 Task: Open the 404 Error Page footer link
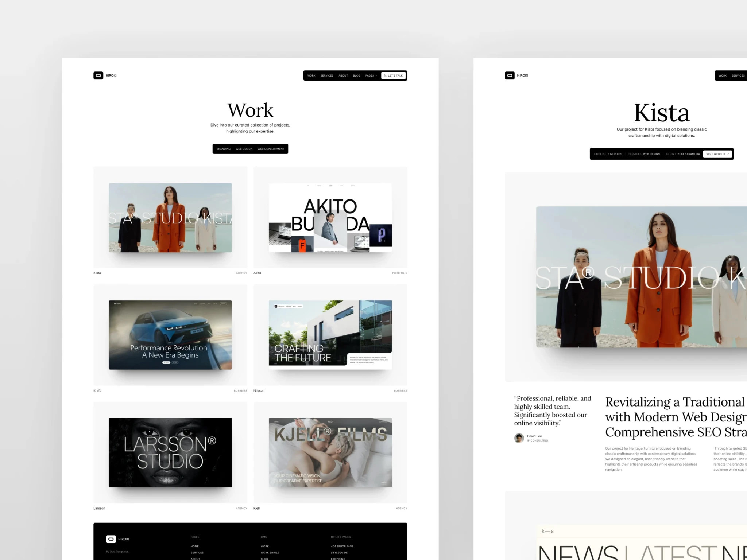click(342, 546)
